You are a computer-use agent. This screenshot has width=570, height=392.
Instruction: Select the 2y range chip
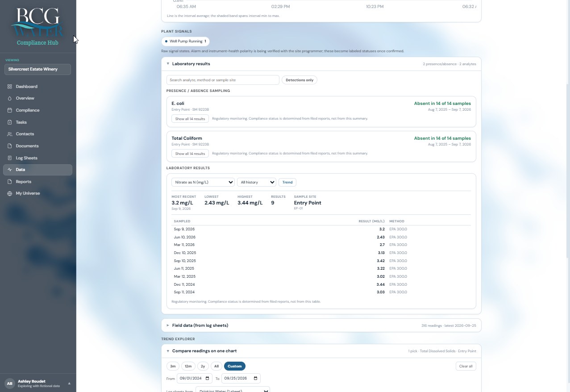203,366
